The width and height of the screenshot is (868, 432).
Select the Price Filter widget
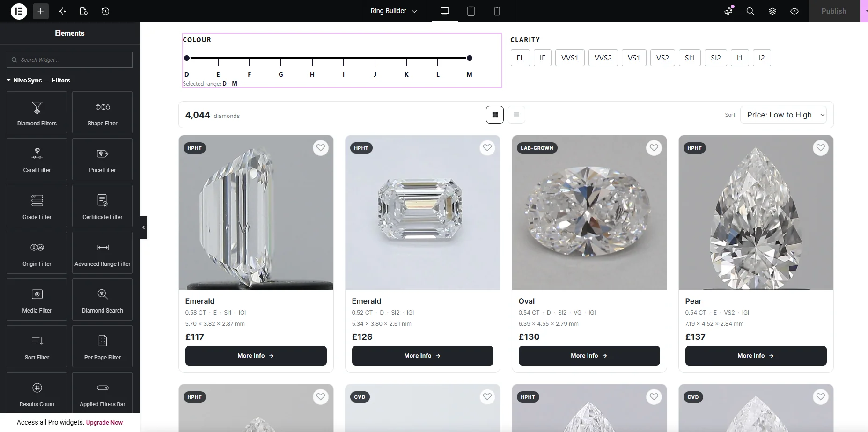103,159
